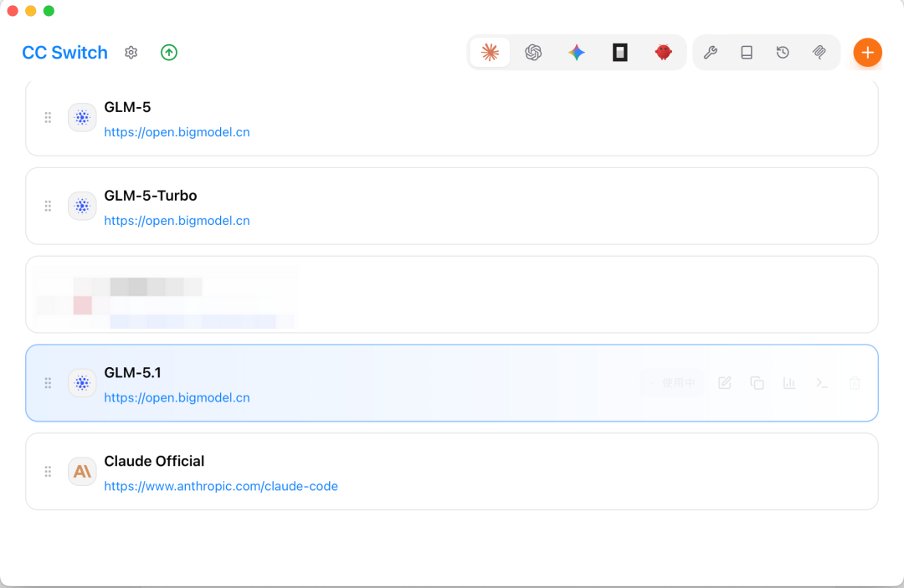Click the 使用中 status button
The image size is (904, 588).
pos(673,383)
